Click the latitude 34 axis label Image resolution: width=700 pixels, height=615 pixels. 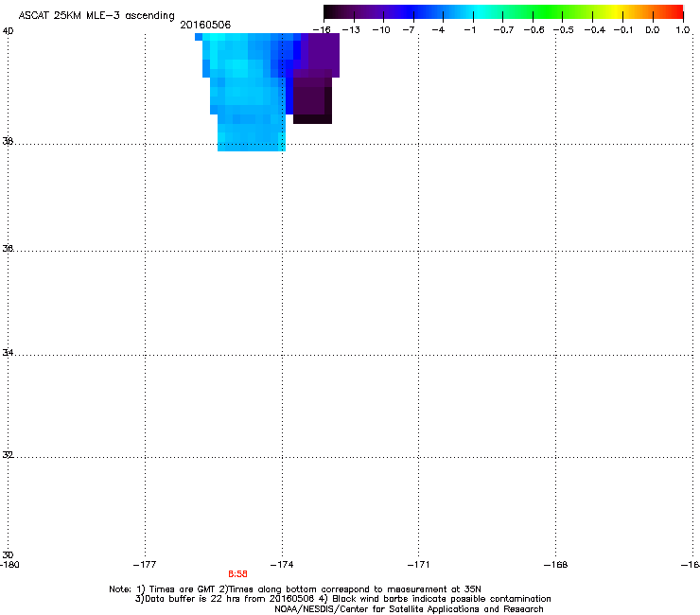(8, 353)
